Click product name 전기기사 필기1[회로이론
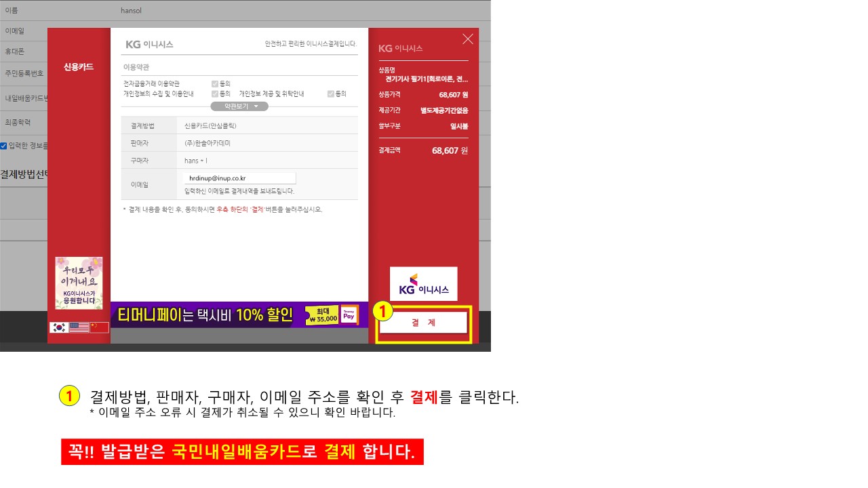This screenshot has height=488, width=868. point(427,79)
